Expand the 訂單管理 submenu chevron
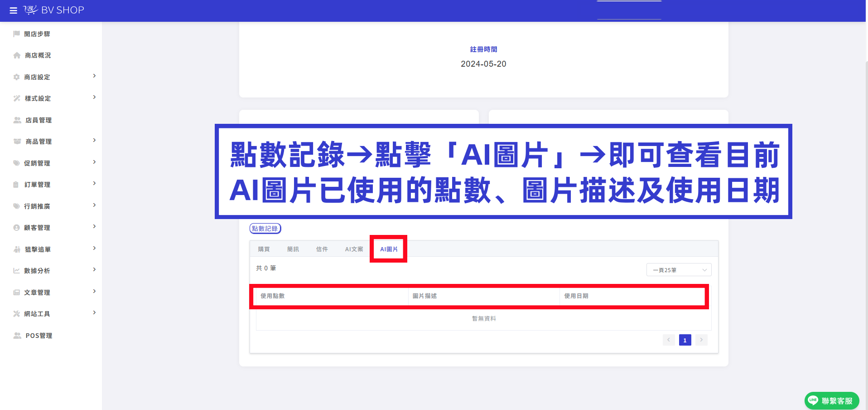The image size is (868, 410). click(x=94, y=183)
